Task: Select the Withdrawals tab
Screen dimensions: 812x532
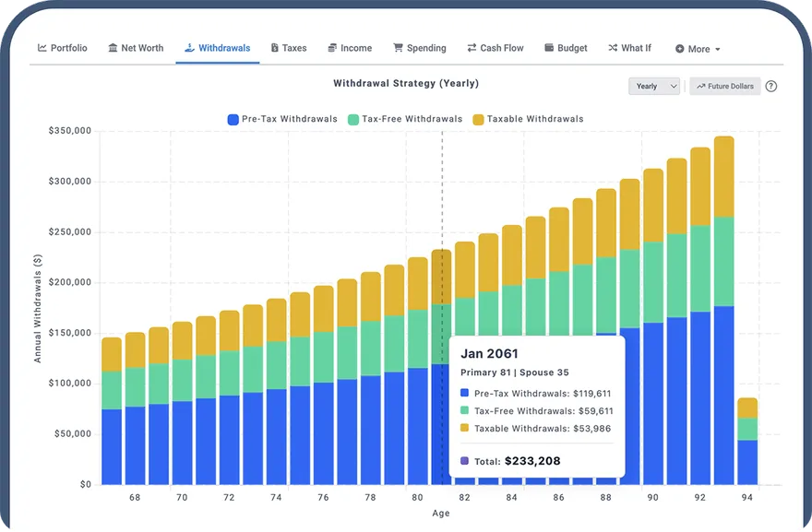Action: tap(218, 48)
